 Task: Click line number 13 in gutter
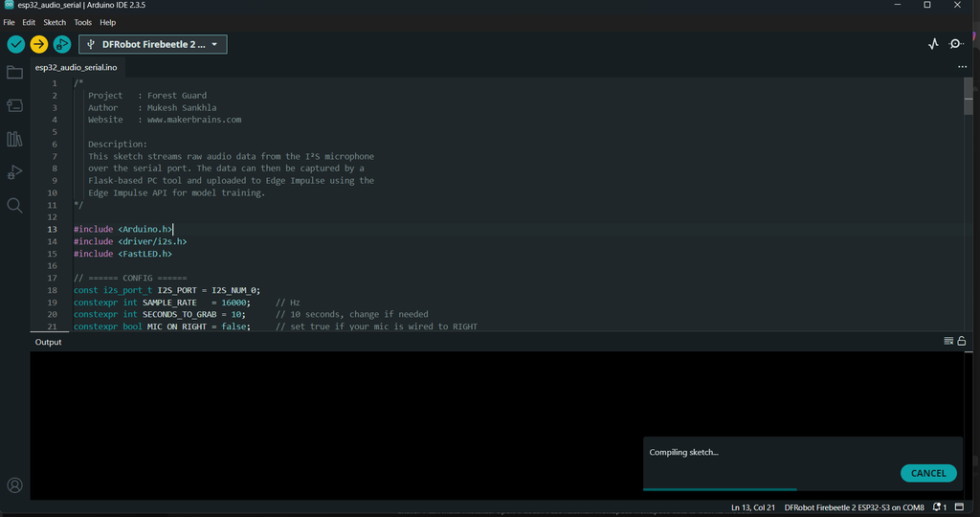click(x=52, y=230)
